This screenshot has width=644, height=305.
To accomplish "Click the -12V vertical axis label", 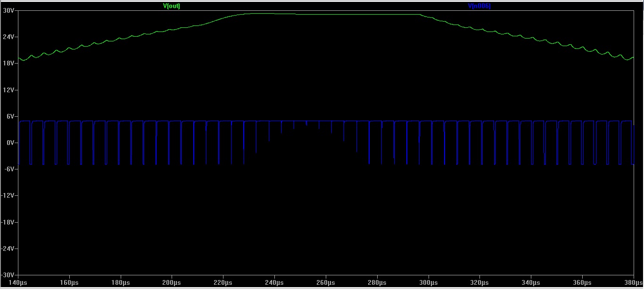I will pyautogui.click(x=8, y=195).
